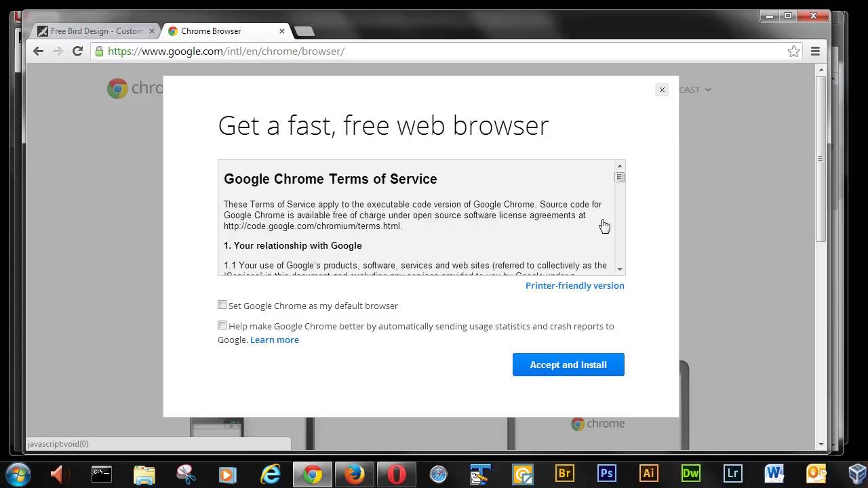Open Adobe Bridge from the taskbar

tap(564, 474)
